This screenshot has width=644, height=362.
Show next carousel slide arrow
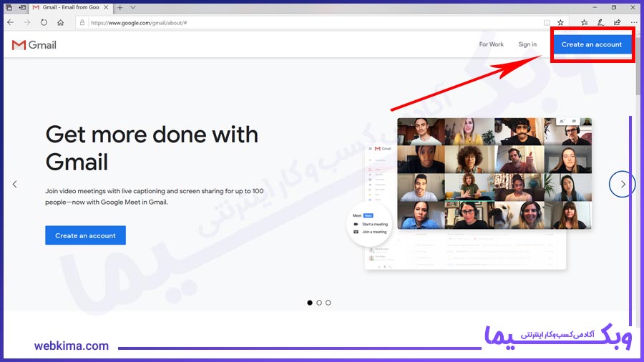pyautogui.click(x=623, y=185)
